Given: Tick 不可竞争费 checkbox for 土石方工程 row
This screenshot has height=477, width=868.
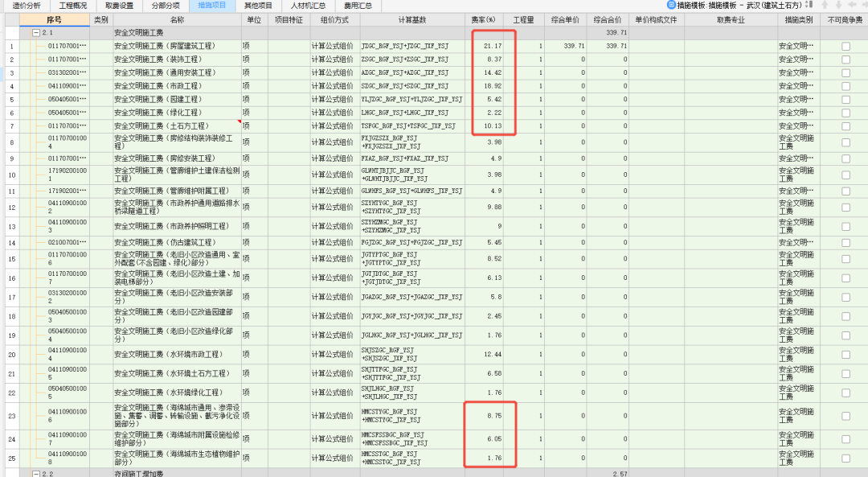Looking at the screenshot, I should tap(845, 125).
